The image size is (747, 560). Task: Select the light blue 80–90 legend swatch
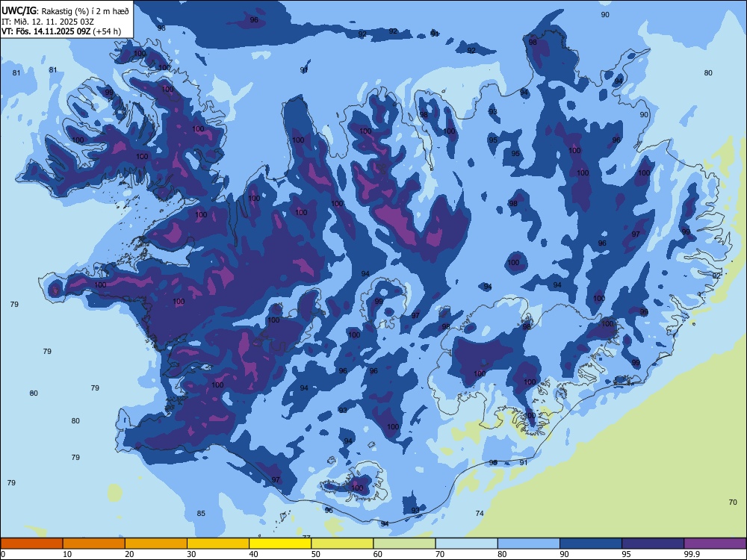529,544
